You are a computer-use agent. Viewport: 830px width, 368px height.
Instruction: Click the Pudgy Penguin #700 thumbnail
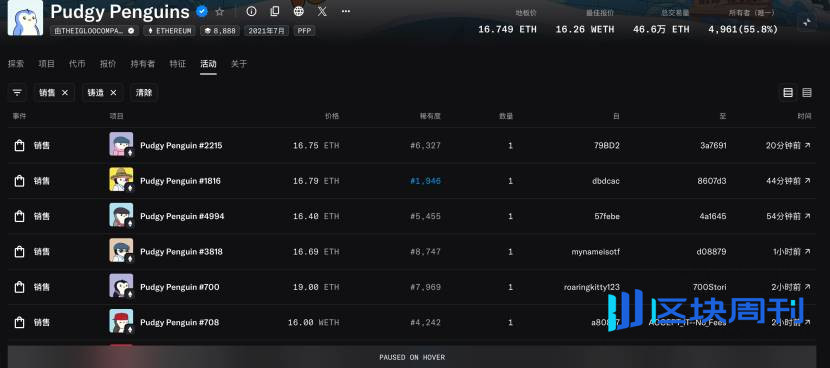(x=121, y=286)
